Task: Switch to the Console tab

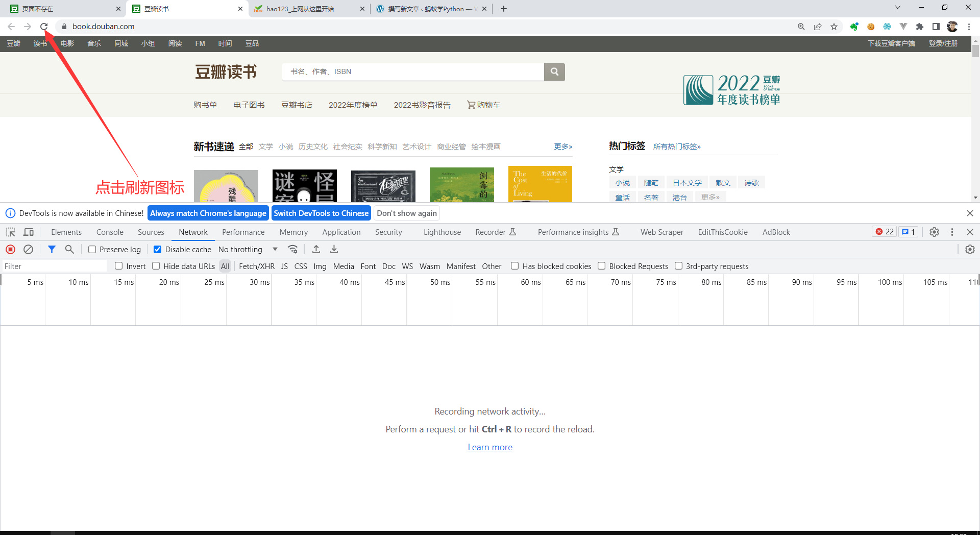Action: pyautogui.click(x=110, y=232)
